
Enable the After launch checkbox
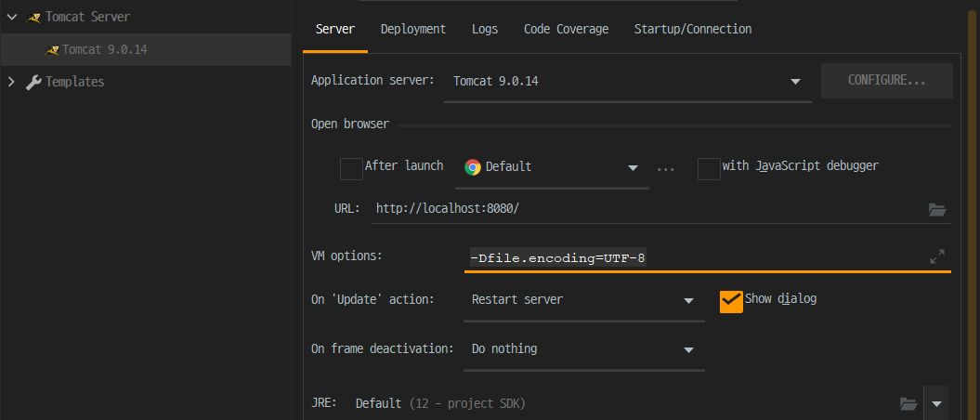tap(351, 169)
